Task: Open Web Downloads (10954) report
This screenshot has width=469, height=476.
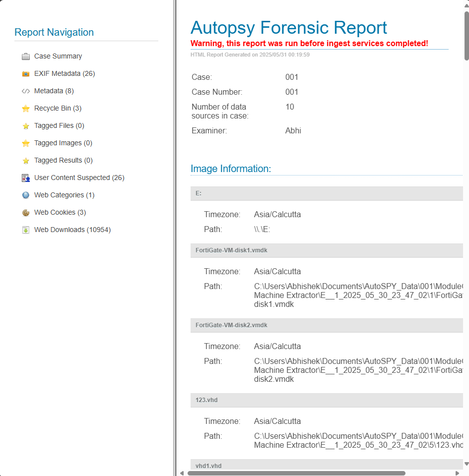Action: pyautogui.click(x=72, y=230)
